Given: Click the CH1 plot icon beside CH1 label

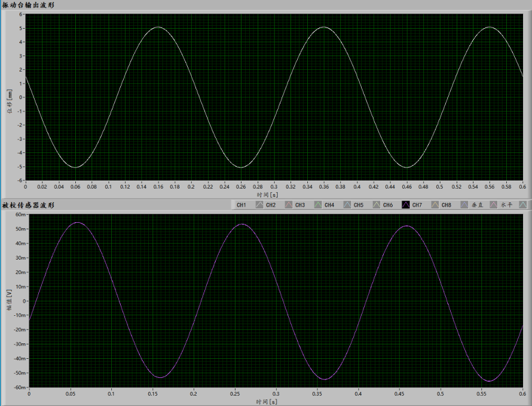Looking at the screenshot, I should click(x=259, y=205).
